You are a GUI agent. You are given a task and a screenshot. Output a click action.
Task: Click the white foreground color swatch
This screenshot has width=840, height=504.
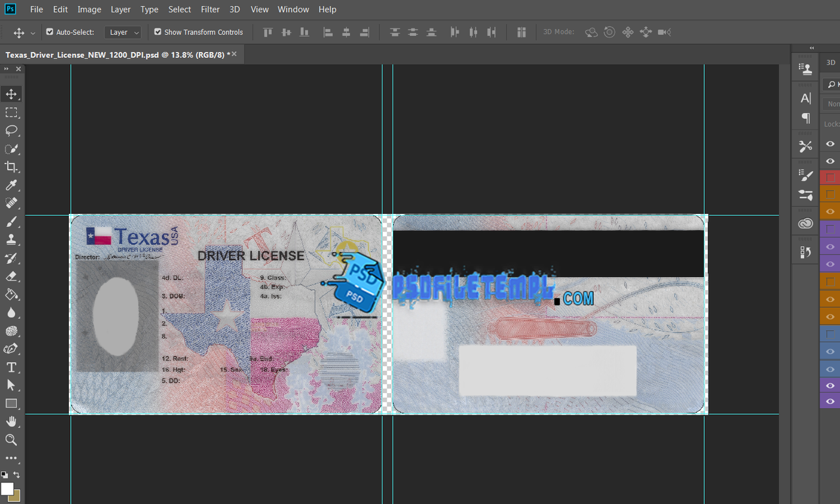click(7, 489)
